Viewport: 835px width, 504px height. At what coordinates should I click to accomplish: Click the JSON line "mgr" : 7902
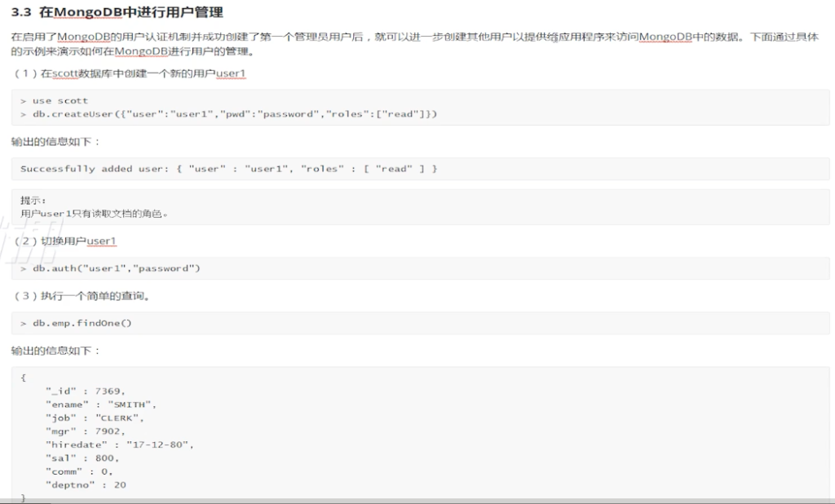click(x=85, y=431)
